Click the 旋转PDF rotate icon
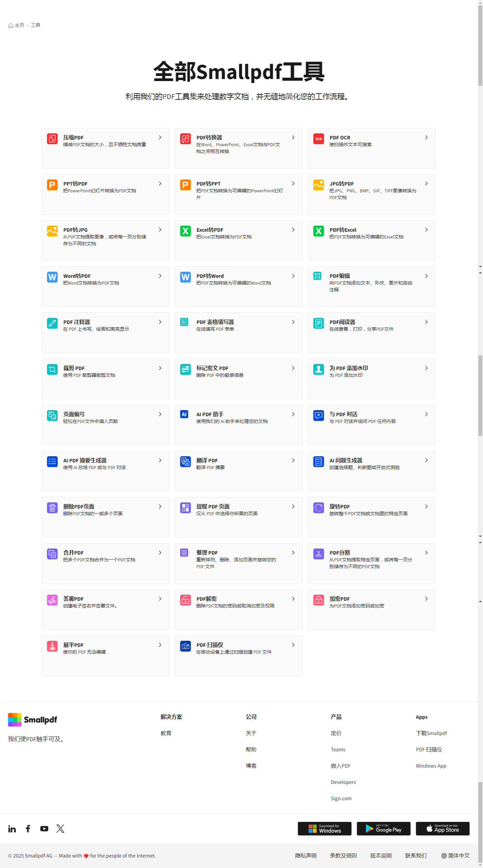 pos(318,508)
